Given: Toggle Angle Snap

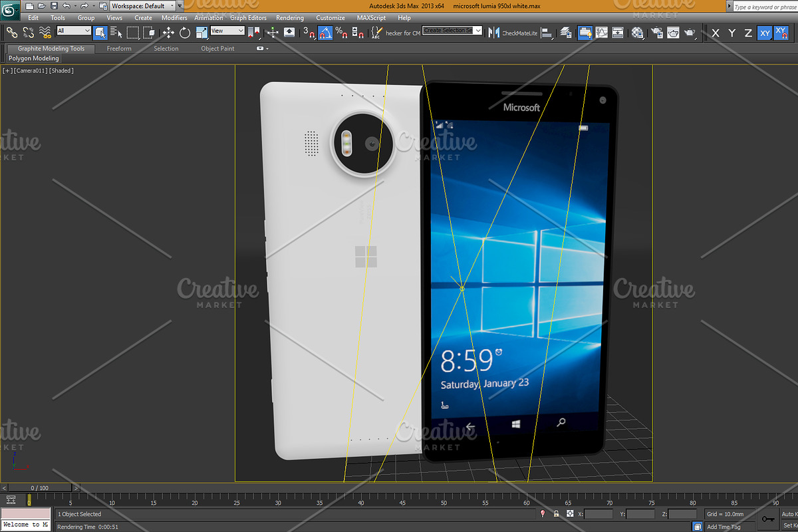Looking at the screenshot, I should point(326,32).
